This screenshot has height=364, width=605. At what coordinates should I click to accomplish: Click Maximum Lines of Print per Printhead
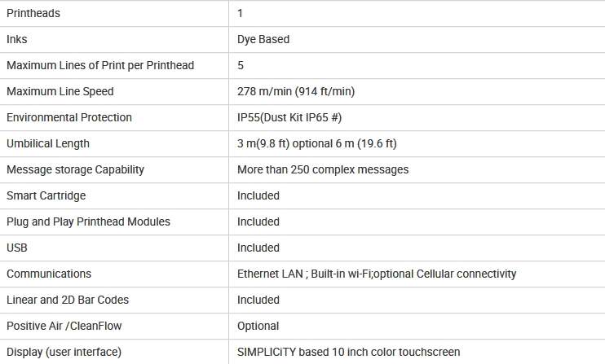pos(100,65)
